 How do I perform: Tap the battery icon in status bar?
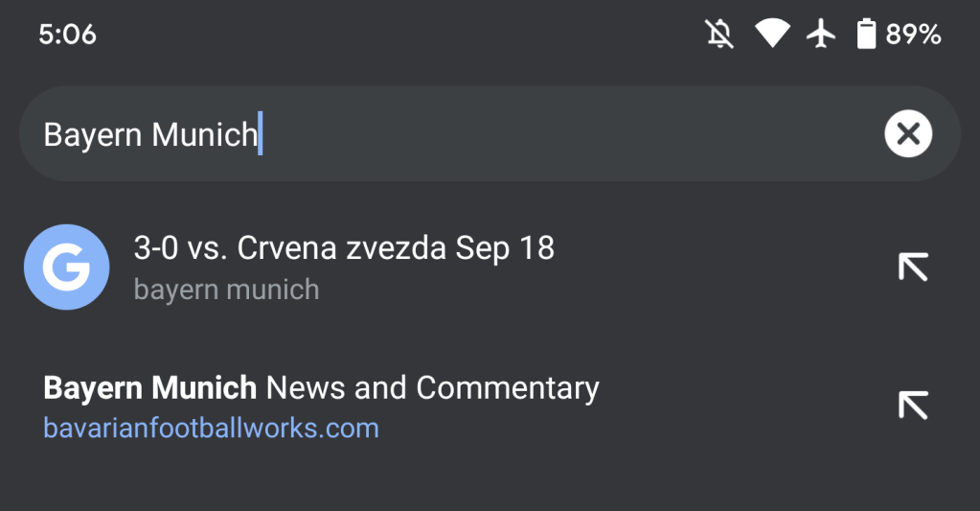[866, 35]
